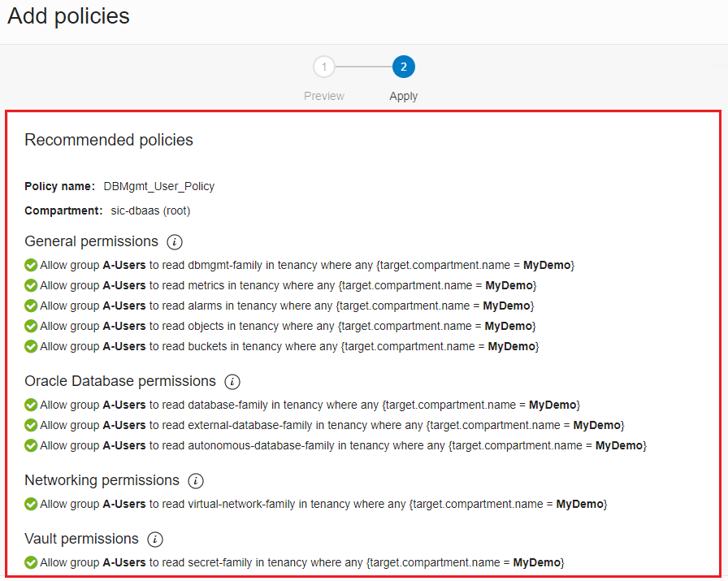Click the green checkmark beside dbmgmt-family policy
The image size is (728, 581).
tap(31, 265)
